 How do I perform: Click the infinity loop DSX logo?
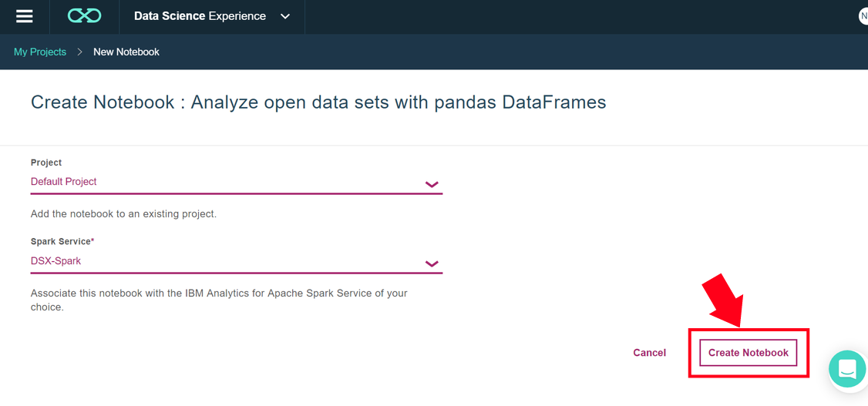click(84, 17)
